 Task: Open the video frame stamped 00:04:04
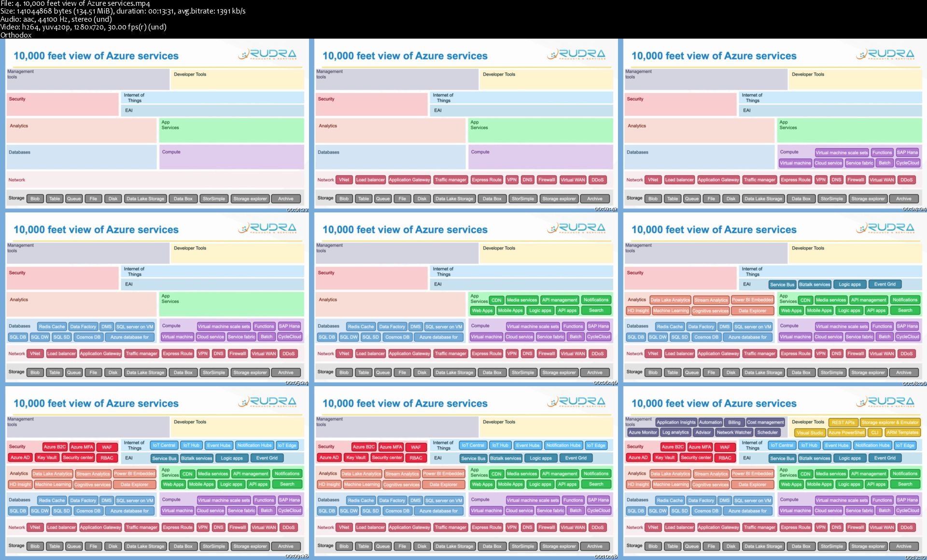click(x=772, y=125)
